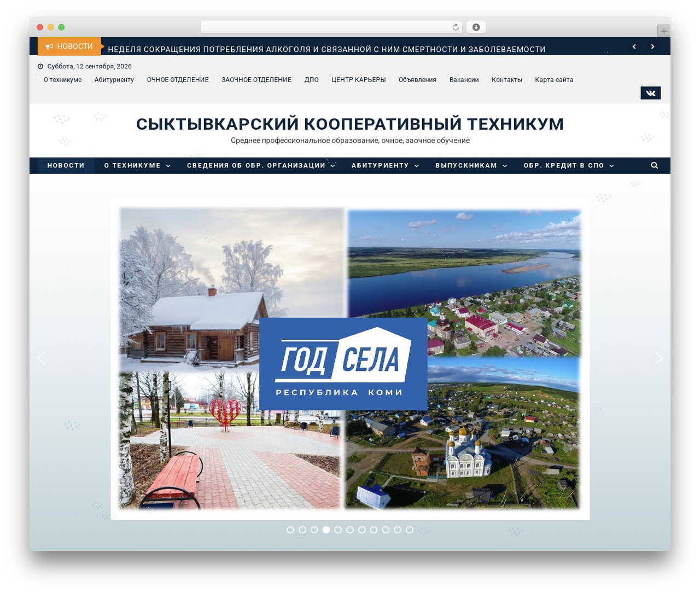Expand the Выпускникам menu
Viewport: 700px width, 593px height.
[471, 165]
